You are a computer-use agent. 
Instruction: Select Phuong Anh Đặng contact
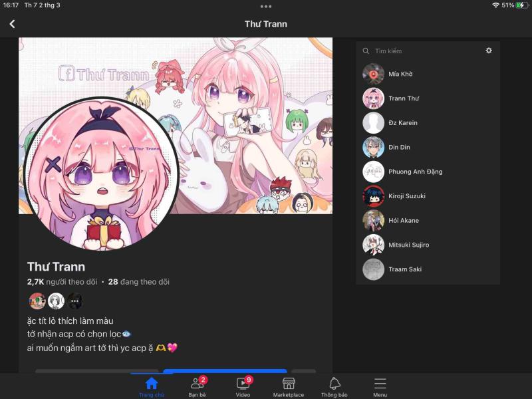tap(428, 172)
